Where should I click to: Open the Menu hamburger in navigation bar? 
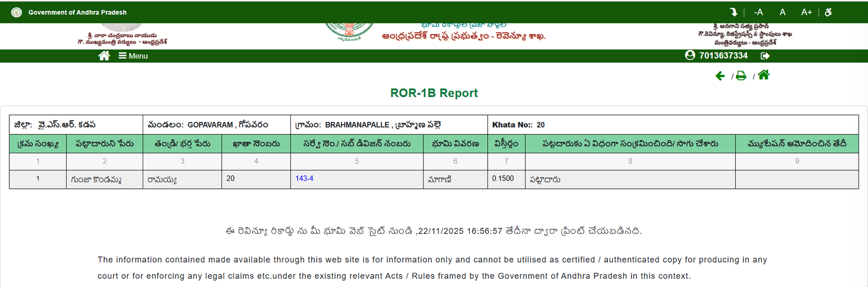click(133, 56)
